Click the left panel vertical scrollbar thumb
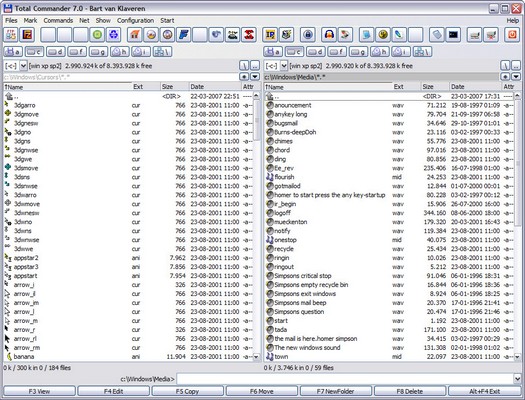Screen dimensions: 525x400 pos(257,120)
